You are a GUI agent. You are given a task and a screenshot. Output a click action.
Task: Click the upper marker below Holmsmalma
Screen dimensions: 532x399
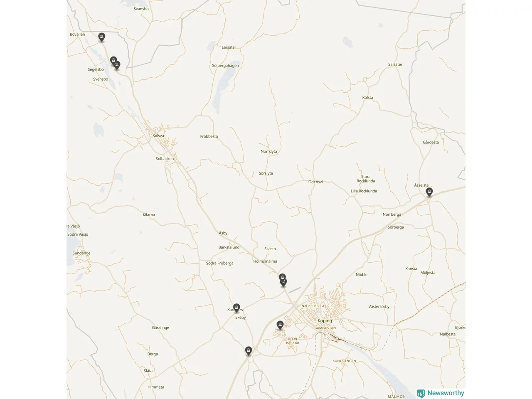pyautogui.click(x=282, y=277)
